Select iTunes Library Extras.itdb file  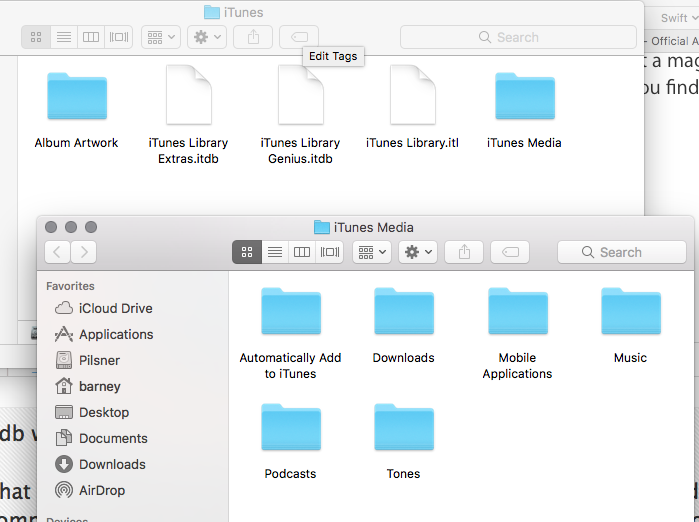pyautogui.click(x=188, y=115)
